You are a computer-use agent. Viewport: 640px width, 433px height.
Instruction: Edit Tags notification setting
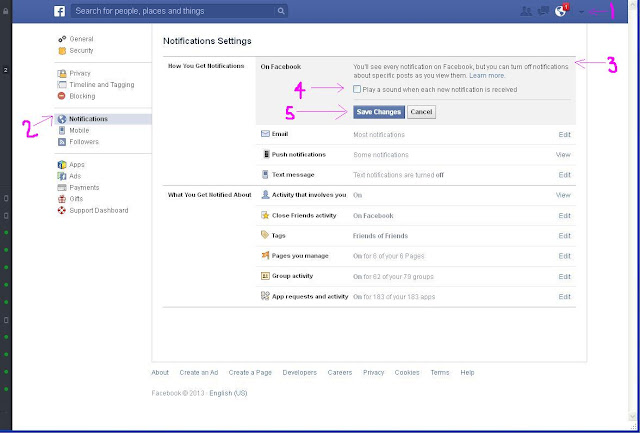tap(564, 236)
